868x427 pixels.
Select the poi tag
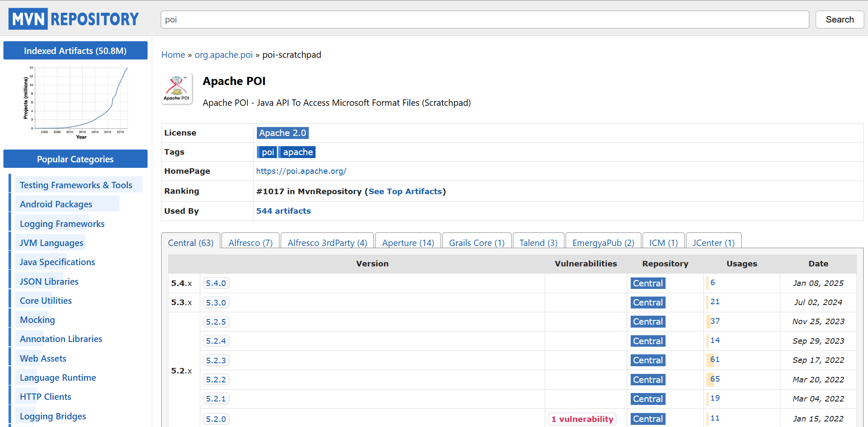(x=268, y=152)
